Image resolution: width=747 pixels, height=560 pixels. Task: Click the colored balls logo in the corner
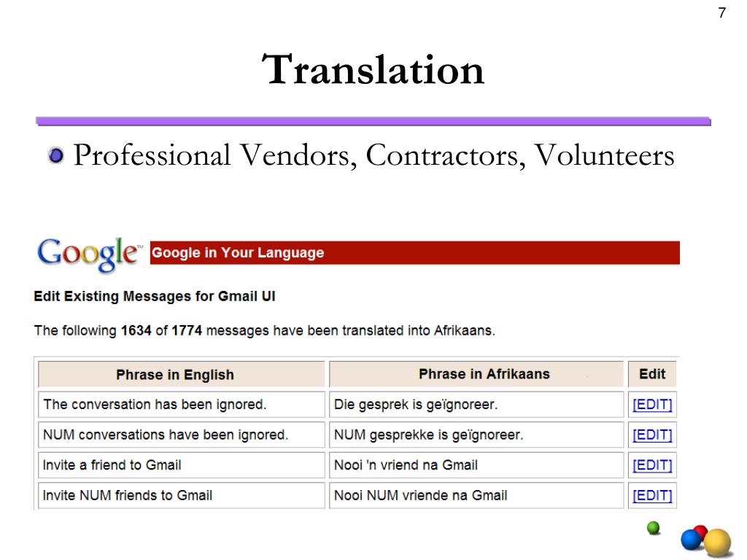tap(706, 541)
